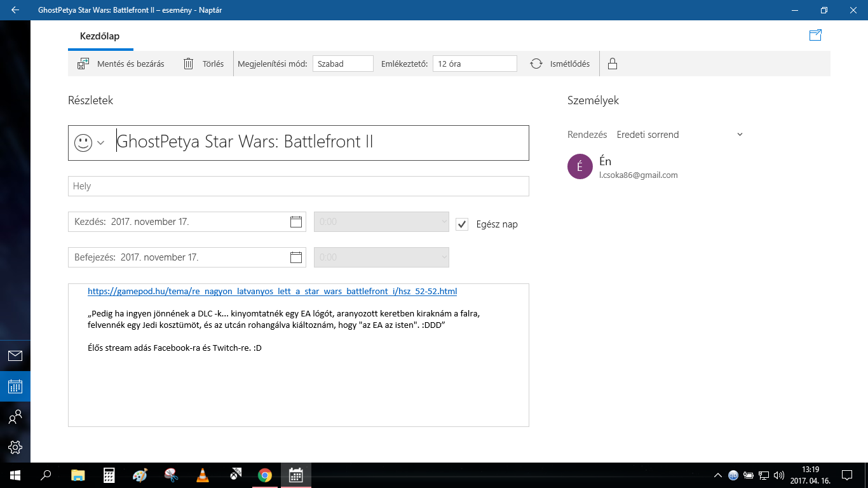The image size is (868, 488).
Task: Open Xbox app from taskbar
Action: point(234,475)
